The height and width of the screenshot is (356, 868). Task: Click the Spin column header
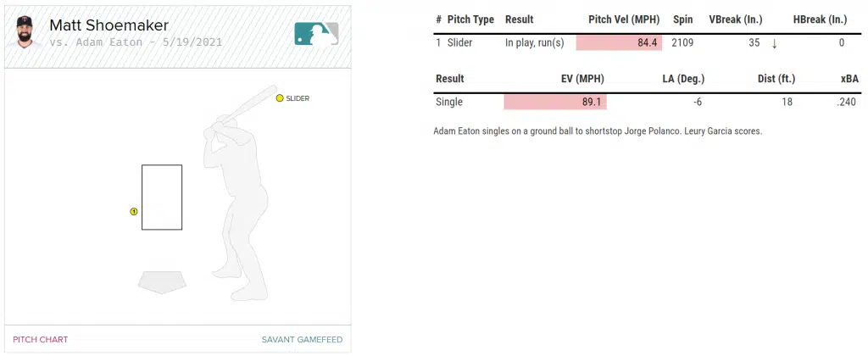[x=682, y=19]
